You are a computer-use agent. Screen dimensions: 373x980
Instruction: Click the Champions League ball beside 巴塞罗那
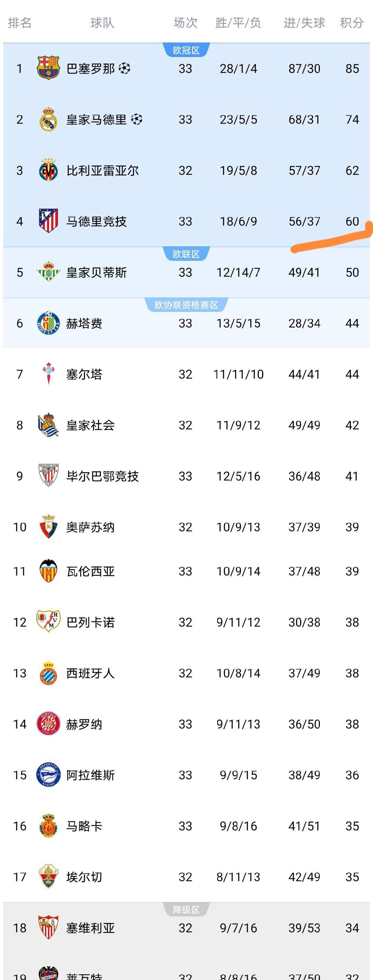coord(124,68)
